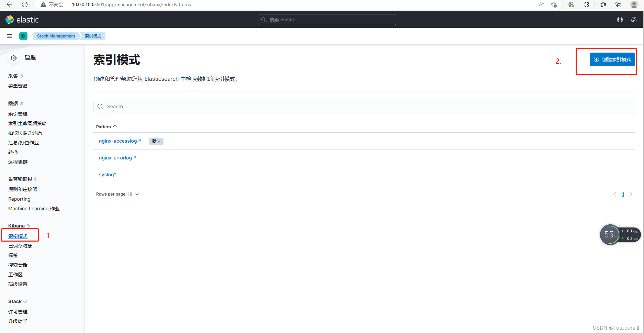Screen dimensions: 644x333
Task: Open nginx-errorlog-* index pattern
Action: [x=118, y=158]
